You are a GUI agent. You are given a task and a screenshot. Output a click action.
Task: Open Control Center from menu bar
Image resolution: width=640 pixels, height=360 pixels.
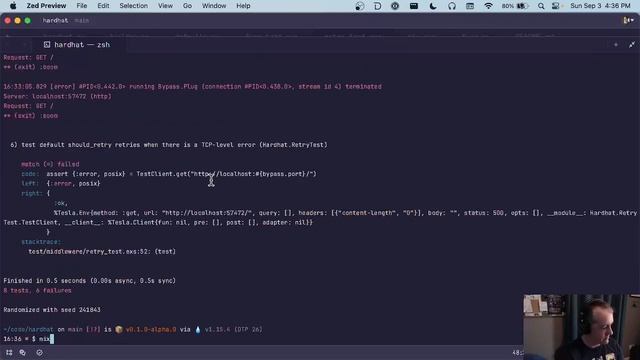[x=556, y=6]
